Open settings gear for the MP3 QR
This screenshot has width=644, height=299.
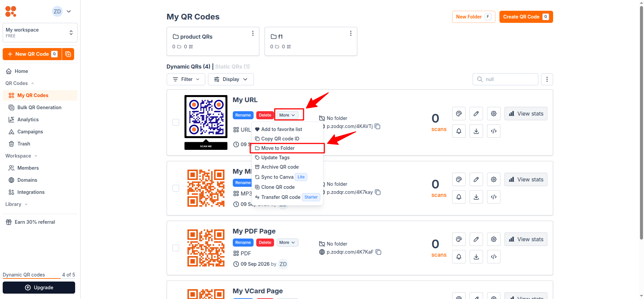494,179
